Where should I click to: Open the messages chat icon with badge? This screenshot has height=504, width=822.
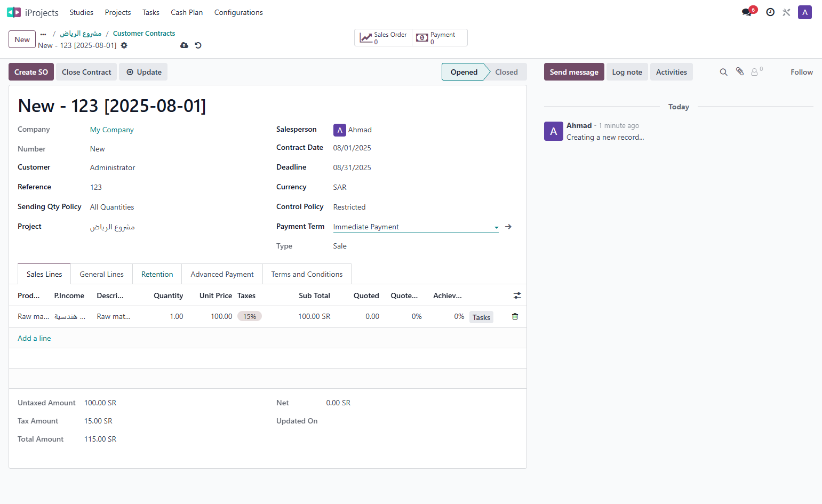747,12
